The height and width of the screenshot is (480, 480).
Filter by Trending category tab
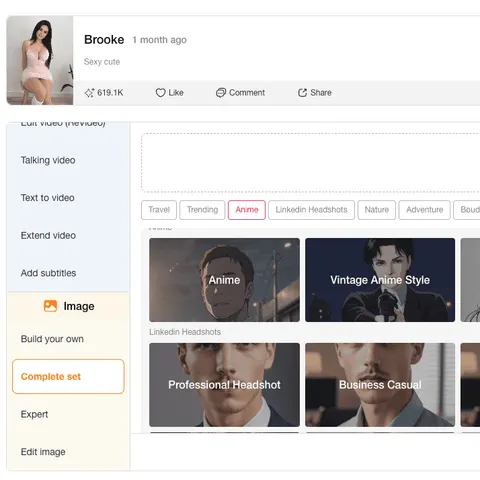coord(202,210)
